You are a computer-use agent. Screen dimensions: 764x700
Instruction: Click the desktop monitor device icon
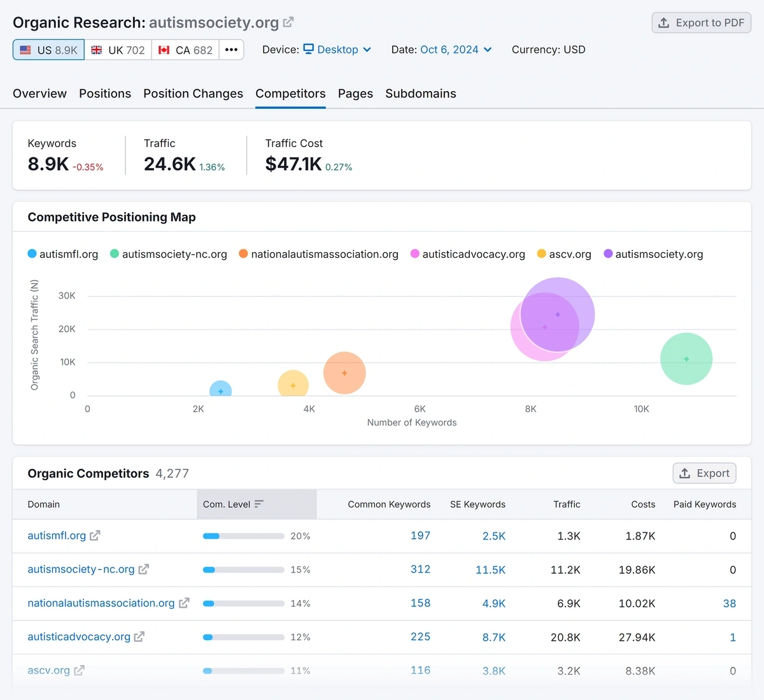click(309, 49)
